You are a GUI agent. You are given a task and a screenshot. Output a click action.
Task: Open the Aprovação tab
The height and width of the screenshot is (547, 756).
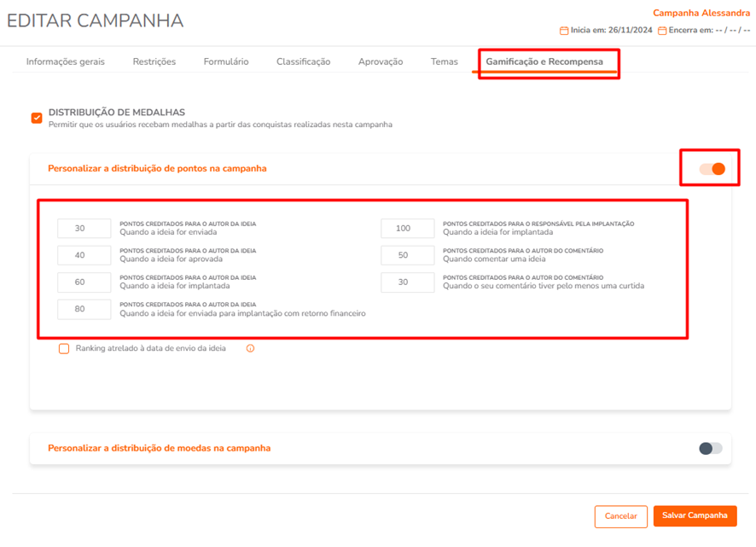click(x=381, y=61)
